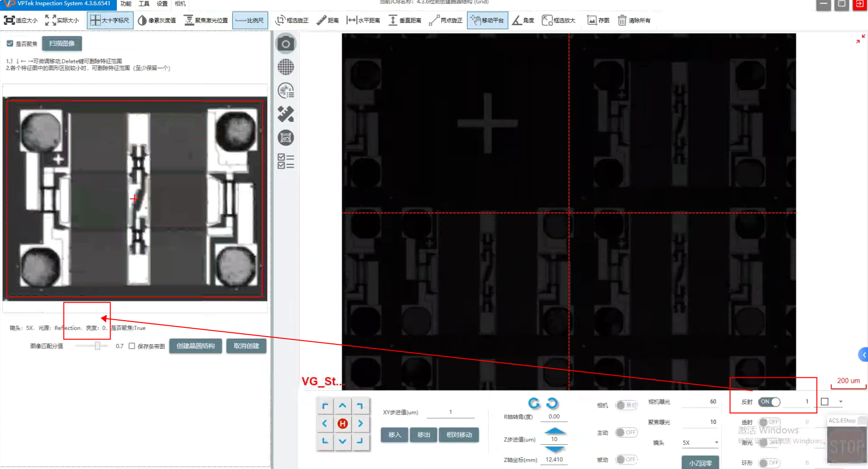Toggle the 环形 ring light switch
Viewport: 868px width, 469px height.
(769, 463)
